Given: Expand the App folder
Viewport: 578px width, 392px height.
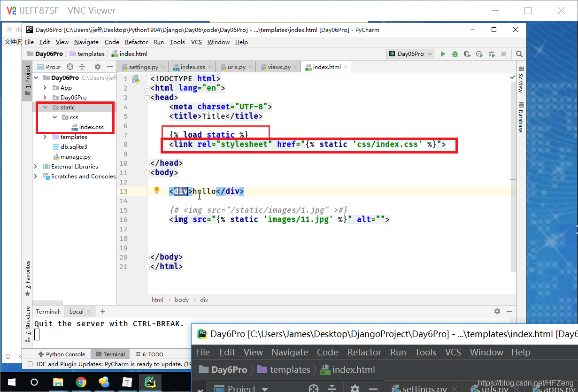Looking at the screenshot, I should pos(45,88).
